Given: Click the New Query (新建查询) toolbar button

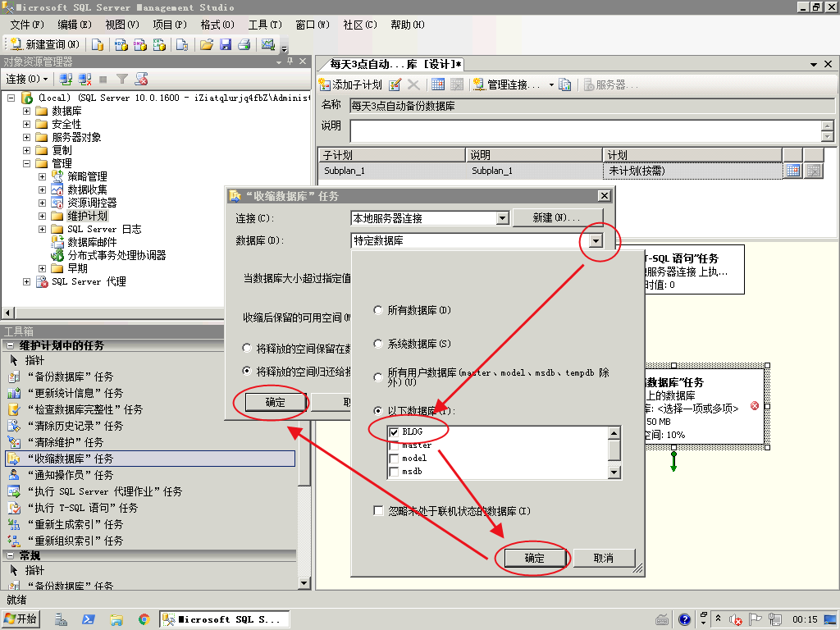Looking at the screenshot, I should (x=45, y=44).
